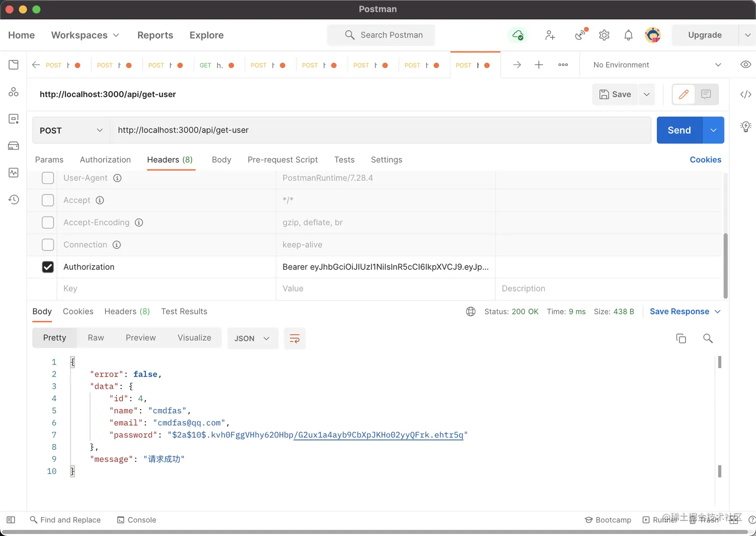Screen dimensions: 756x536
Task: Click the comments icon
Action: point(706,94)
